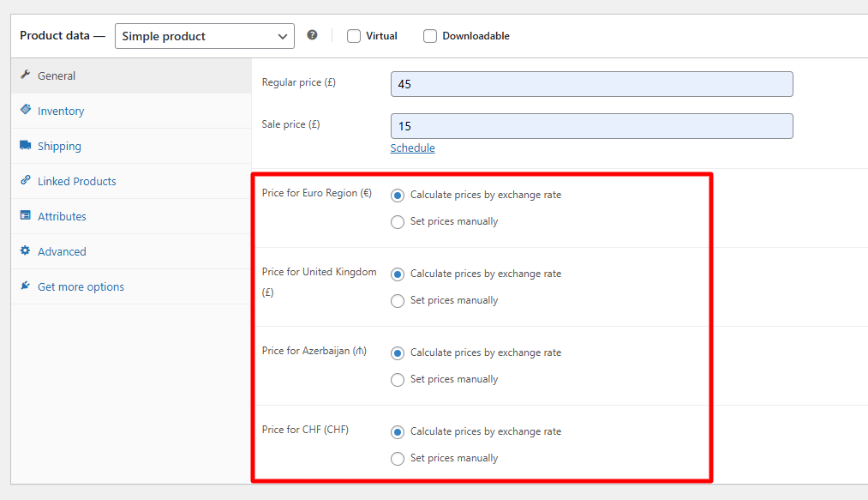868x500 pixels.
Task: Focus the Sale price input field
Action: pyautogui.click(x=591, y=126)
